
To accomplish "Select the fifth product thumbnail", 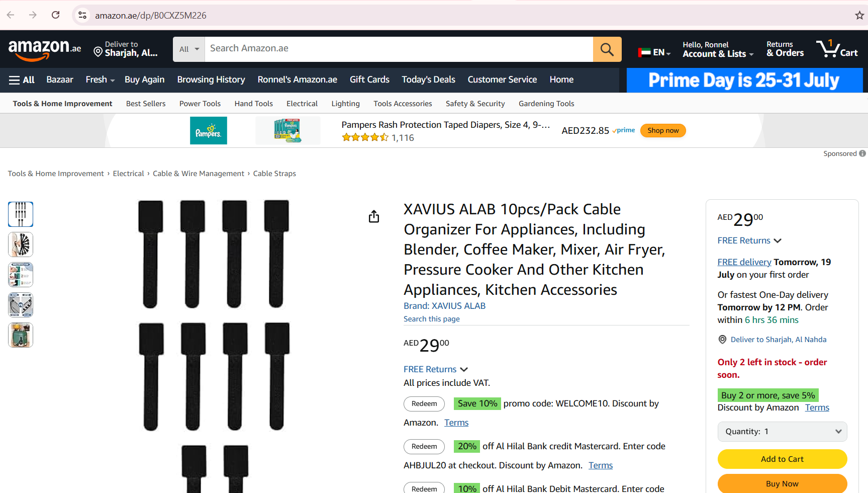I will tap(21, 335).
